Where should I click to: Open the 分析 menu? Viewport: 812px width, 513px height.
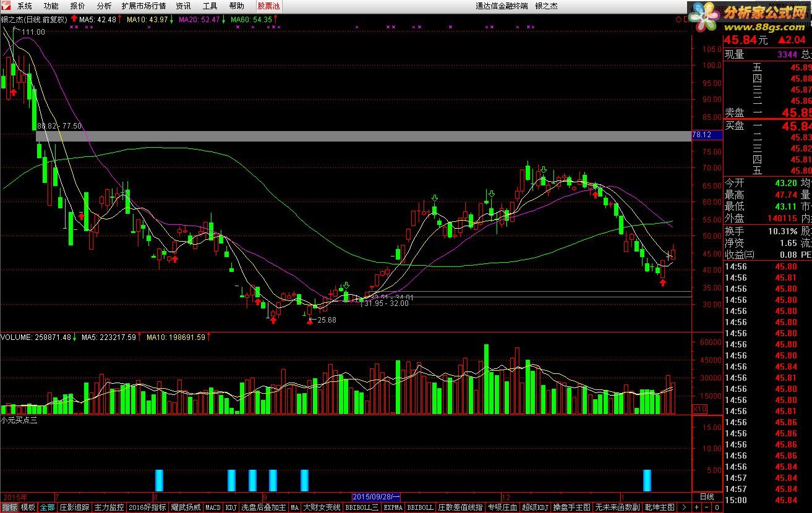coord(105,6)
